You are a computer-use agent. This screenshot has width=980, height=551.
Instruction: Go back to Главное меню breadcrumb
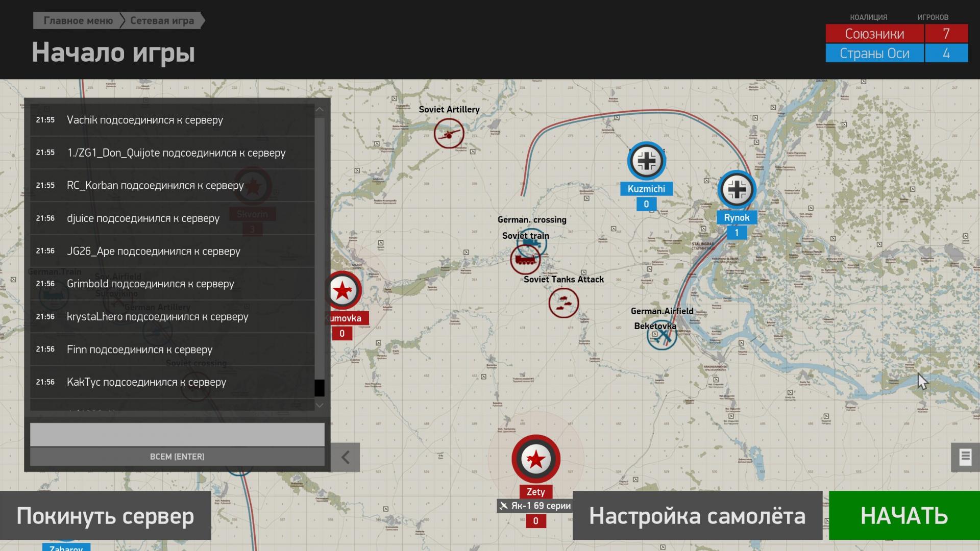(x=78, y=20)
